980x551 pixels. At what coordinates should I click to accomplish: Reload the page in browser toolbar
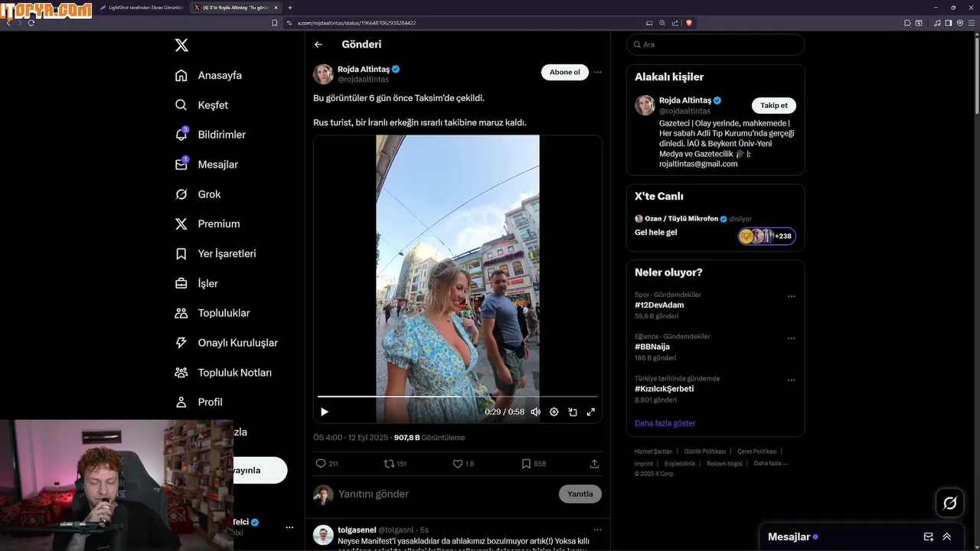(x=31, y=23)
